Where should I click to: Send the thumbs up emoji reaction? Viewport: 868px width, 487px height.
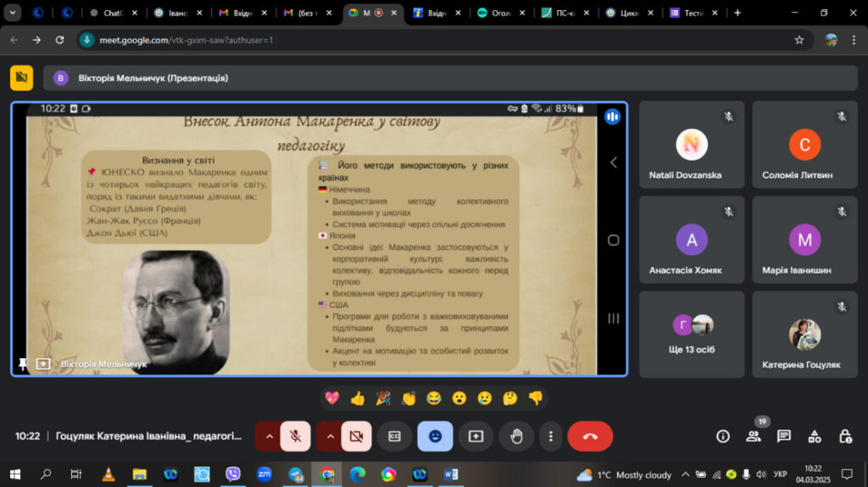pos(358,398)
